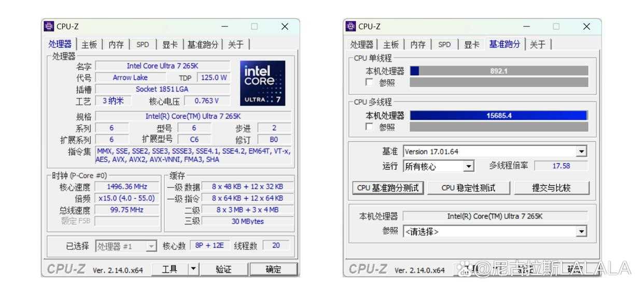Click the 核心速度 value 1496.36 MHz

[x=127, y=187]
